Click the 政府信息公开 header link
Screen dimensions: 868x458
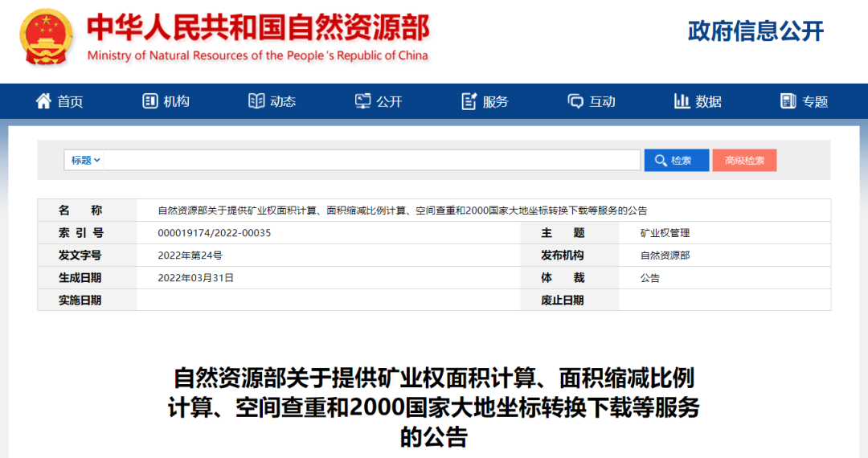(x=755, y=31)
